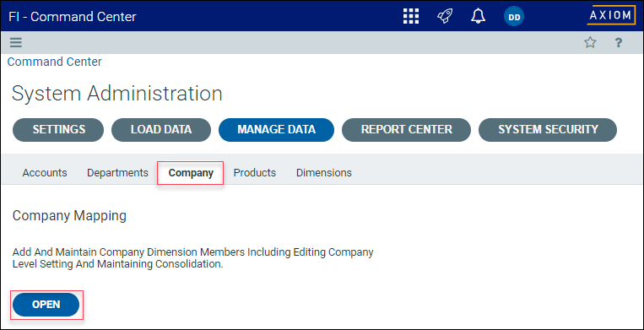Mark page as favorite with star icon
This screenshot has height=330, width=644.
[x=590, y=42]
